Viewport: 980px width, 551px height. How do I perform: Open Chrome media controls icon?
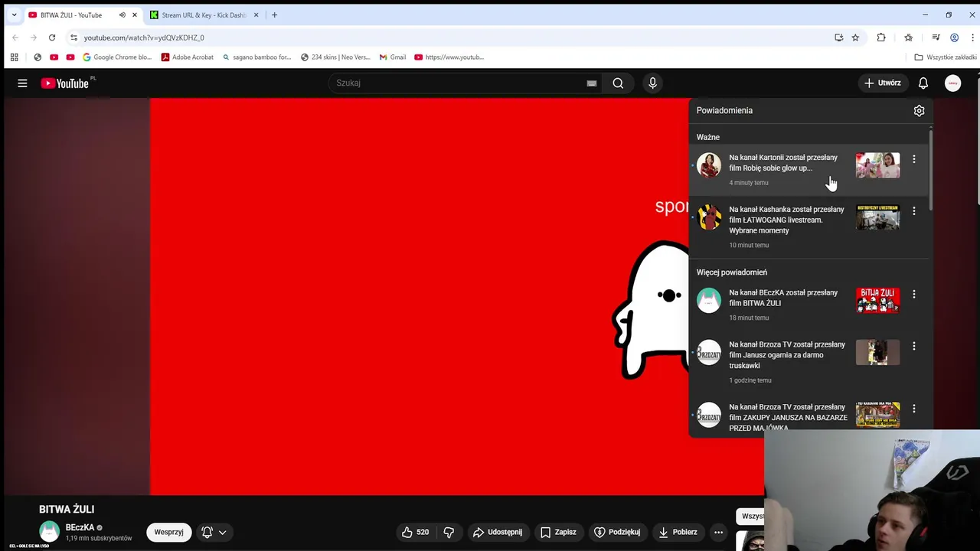click(x=936, y=37)
